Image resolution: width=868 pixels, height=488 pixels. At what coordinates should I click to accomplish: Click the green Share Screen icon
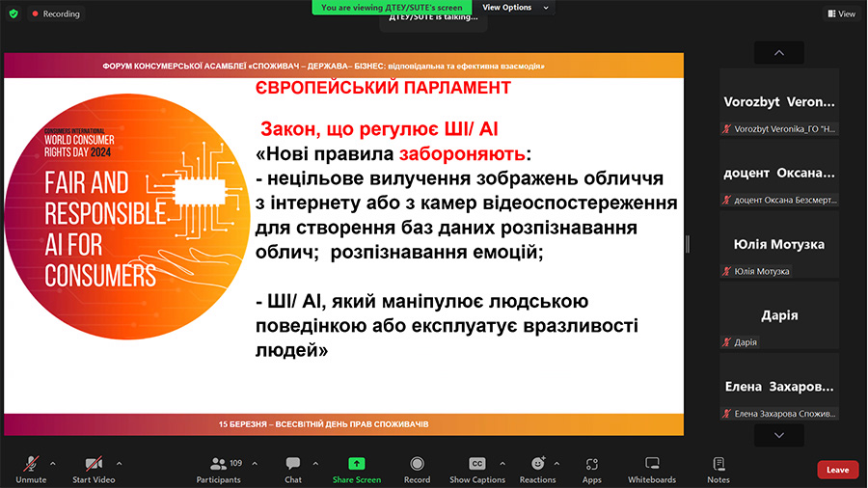357,464
